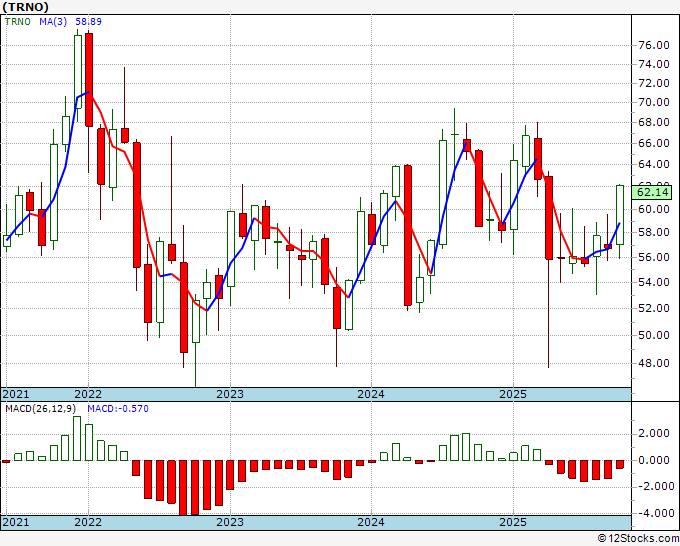Click the 50.00 price axis label
Image resolution: width=680 pixels, height=546 pixels.
coord(654,335)
